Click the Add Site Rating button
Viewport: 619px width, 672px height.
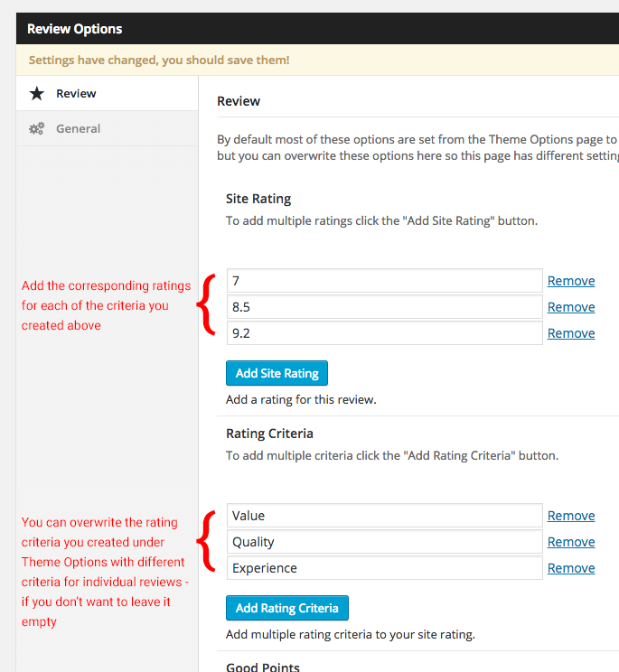277,373
